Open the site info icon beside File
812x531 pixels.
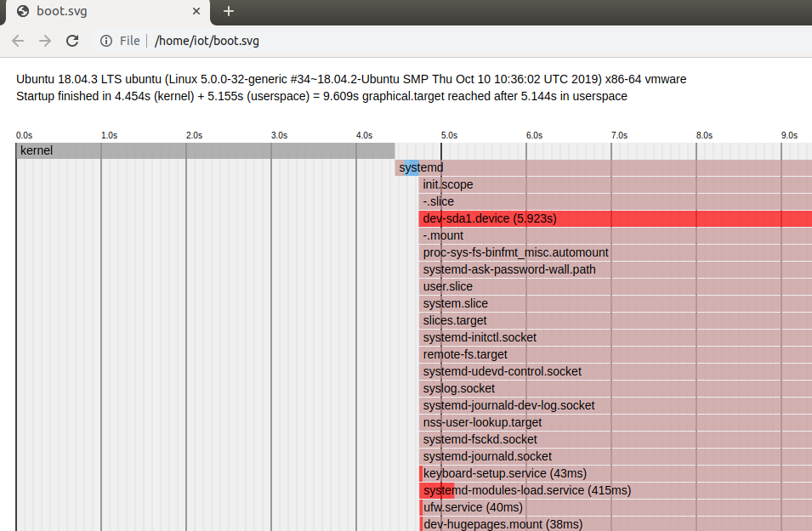pos(106,41)
